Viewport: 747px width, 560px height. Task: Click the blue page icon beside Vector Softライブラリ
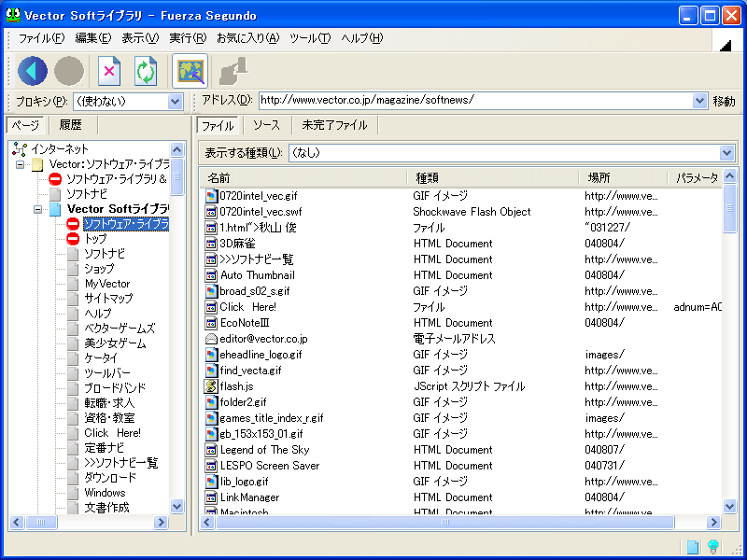pyautogui.click(x=55, y=209)
